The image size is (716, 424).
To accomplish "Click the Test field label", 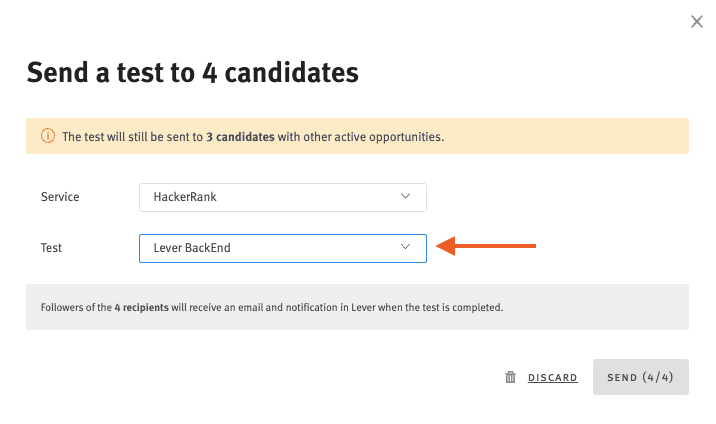I will [51, 247].
